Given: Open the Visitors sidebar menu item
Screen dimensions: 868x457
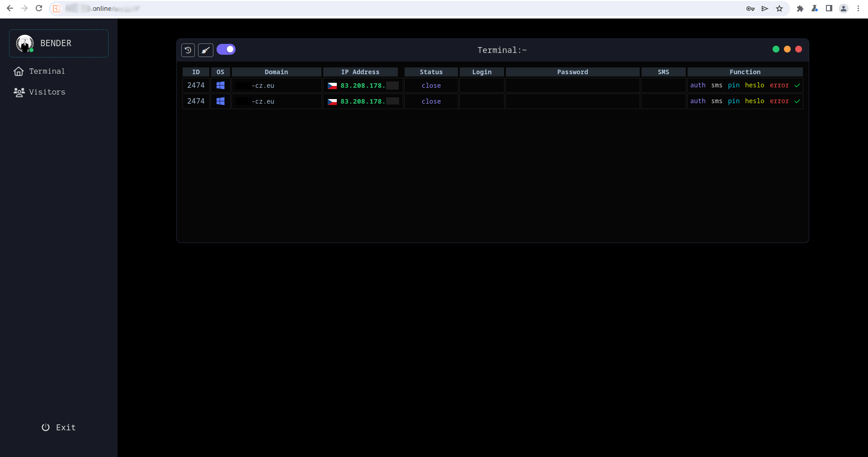Looking at the screenshot, I should 47,92.
